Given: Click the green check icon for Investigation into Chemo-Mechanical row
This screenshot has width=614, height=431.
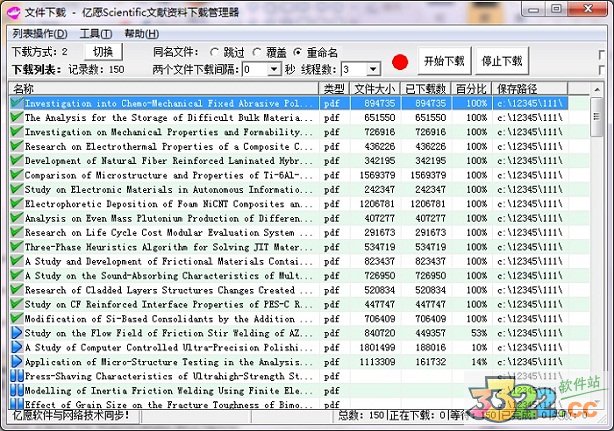Looking at the screenshot, I should tap(17, 103).
